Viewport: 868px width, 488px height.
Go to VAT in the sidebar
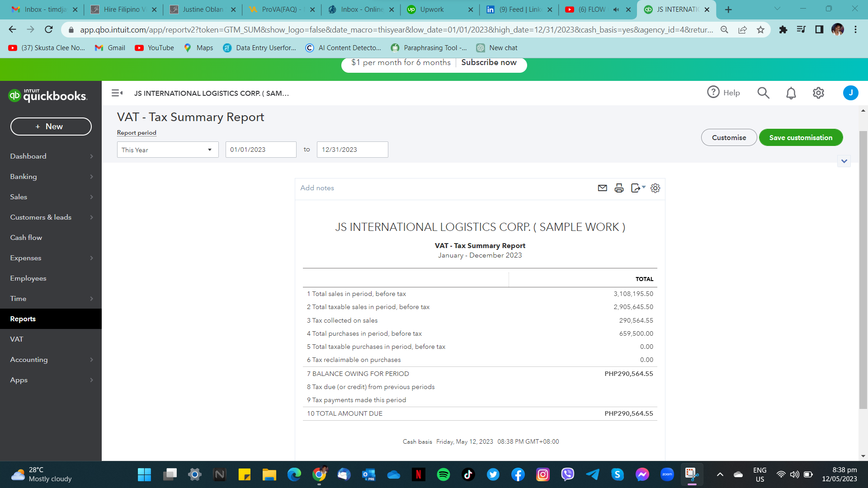click(17, 339)
